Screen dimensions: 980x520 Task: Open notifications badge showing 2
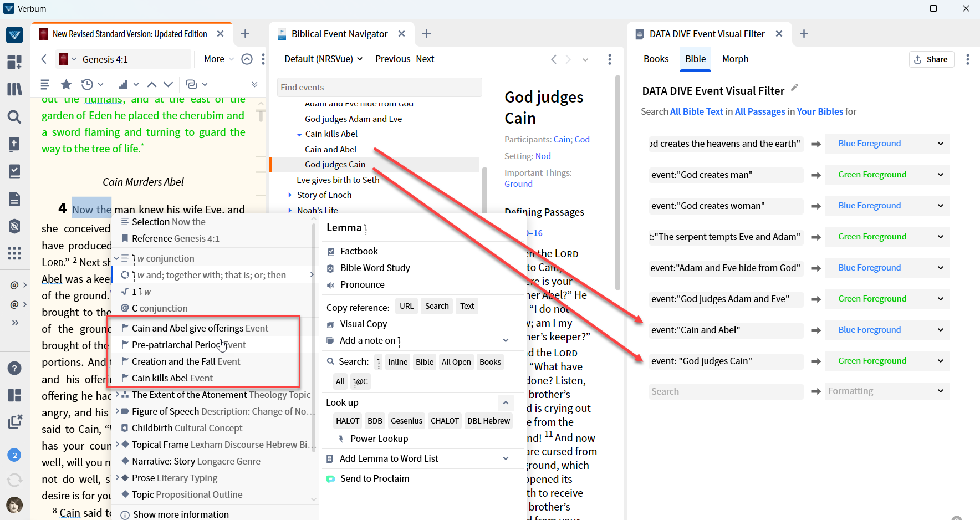pyautogui.click(x=14, y=455)
